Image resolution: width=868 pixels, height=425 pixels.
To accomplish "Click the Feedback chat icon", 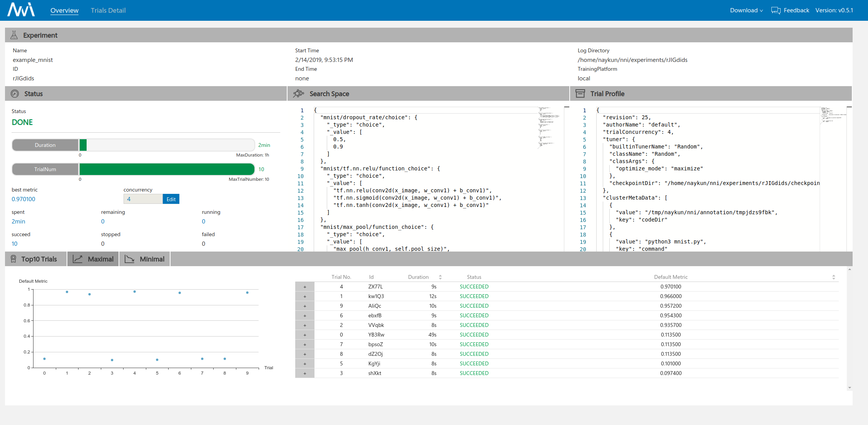I will point(776,10).
